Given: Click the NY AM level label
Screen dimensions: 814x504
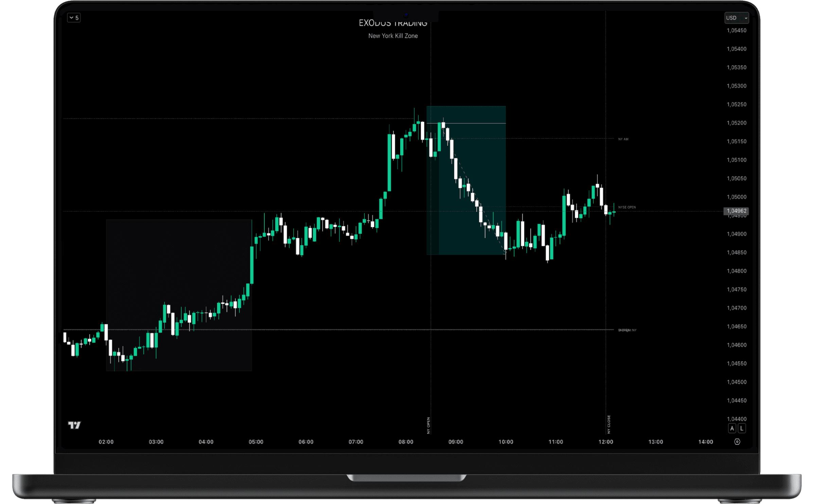Looking at the screenshot, I should click(623, 139).
